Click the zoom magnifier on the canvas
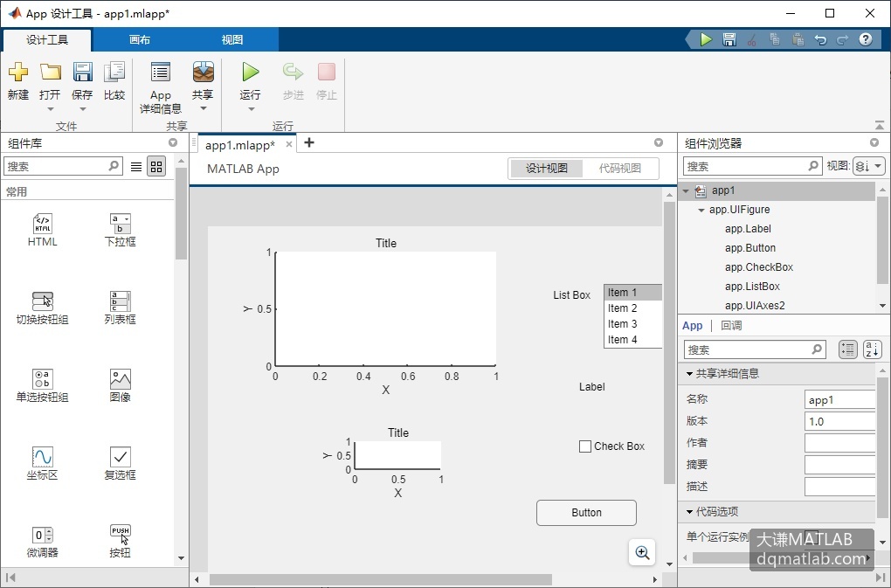 click(642, 553)
